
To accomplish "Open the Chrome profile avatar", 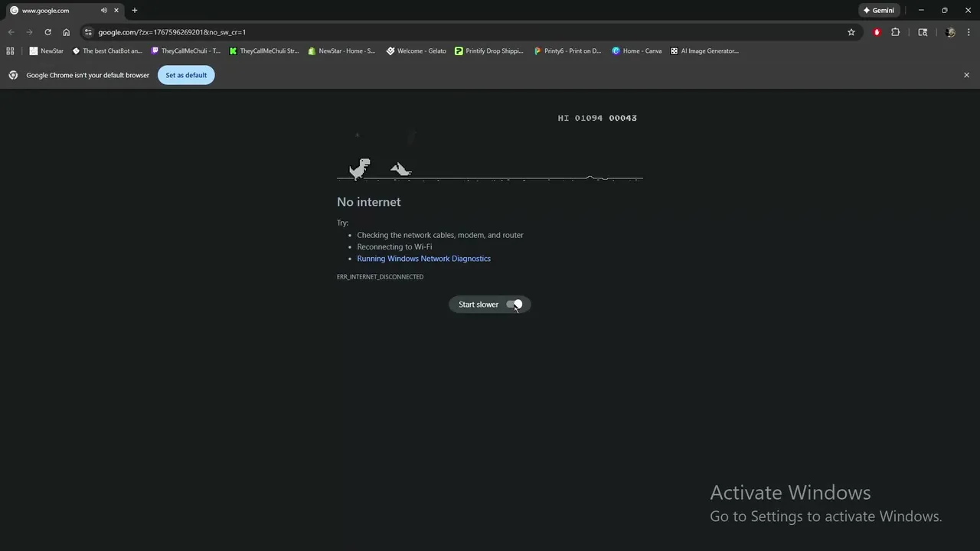I will [950, 32].
